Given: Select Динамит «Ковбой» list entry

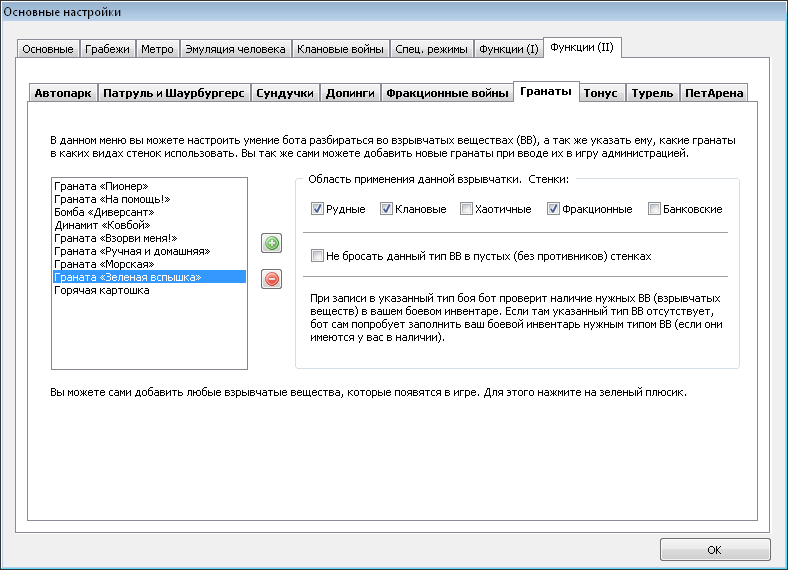Looking at the screenshot, I should pyautogui.click(x=149, y=225).
